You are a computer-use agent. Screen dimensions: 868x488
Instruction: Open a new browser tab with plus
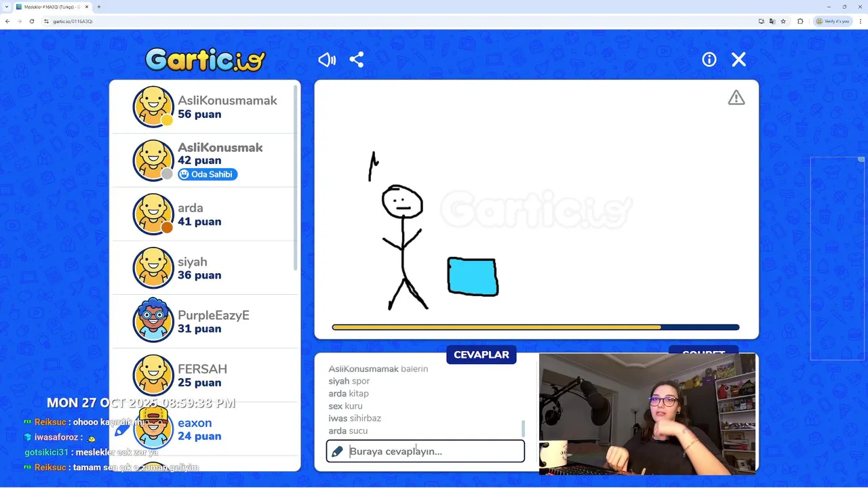[x=99, y=7]
